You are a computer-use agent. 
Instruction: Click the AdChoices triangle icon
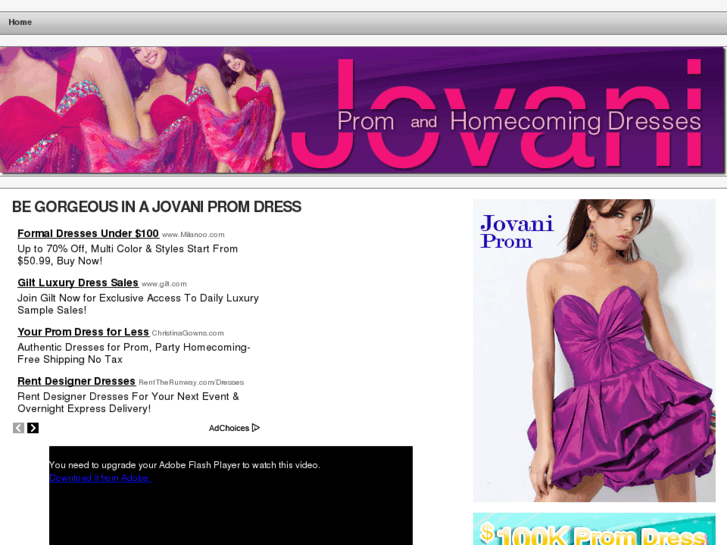pos(256,428)
